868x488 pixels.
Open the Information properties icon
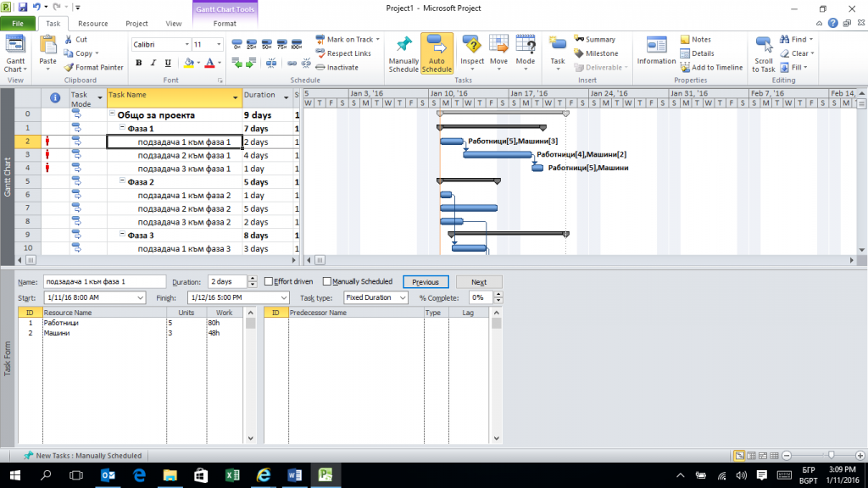pos(657,46)
